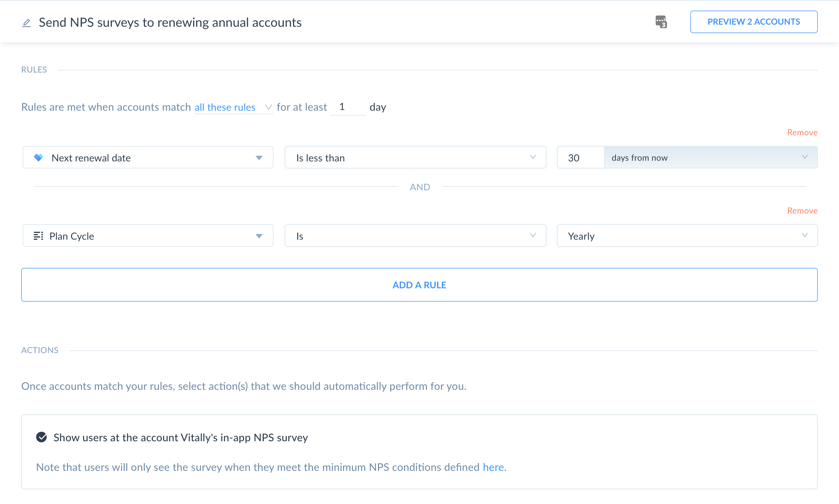This screenshot has height=504, width=839.
Task: Follow the 'here' NPS conditions link
Action: click(493, 467)
